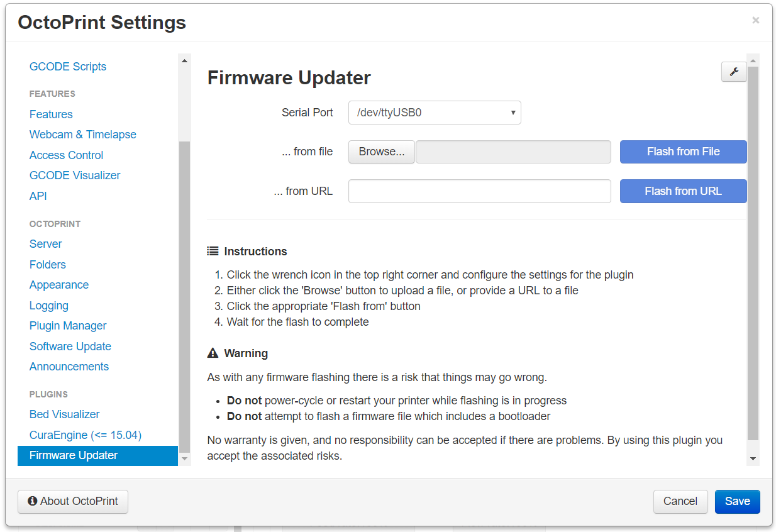Click 'Wait for the flash to complete' text
776x532 pixels.
(x=298, y=322)
